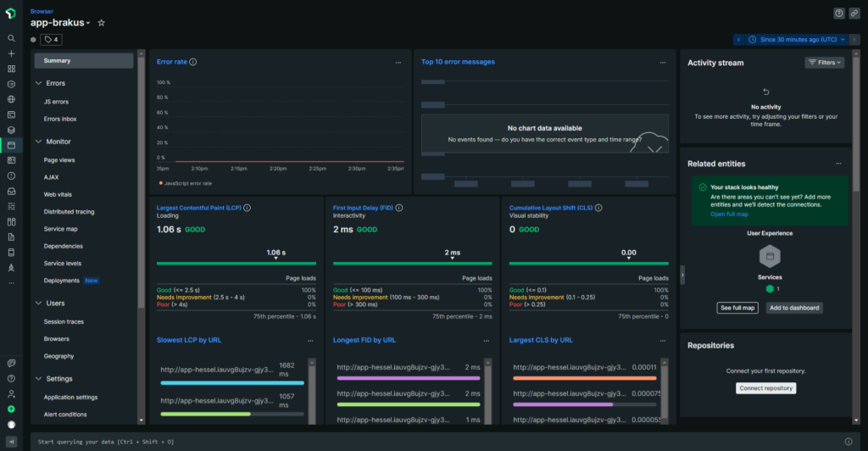Collapse the Errors section in sidebar
Image resolution: width=868 pixels, height=451 pixels.
coord(38,83)
